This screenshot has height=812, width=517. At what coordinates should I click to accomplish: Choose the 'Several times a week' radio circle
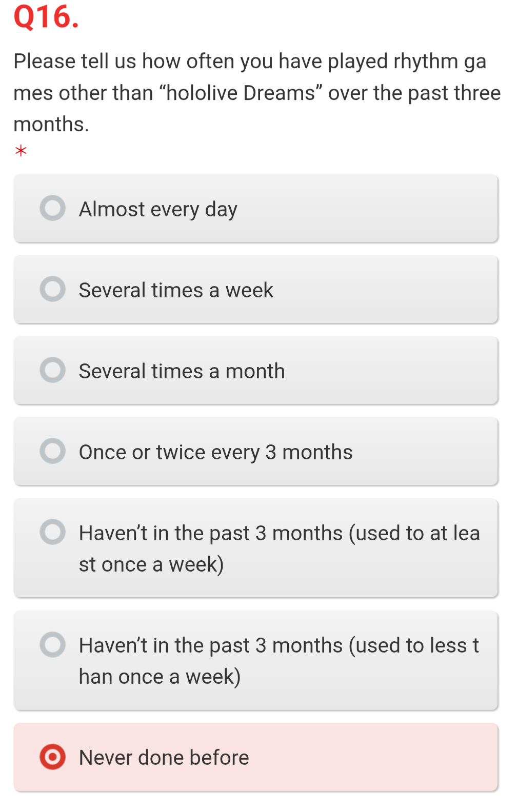[52, 289]
